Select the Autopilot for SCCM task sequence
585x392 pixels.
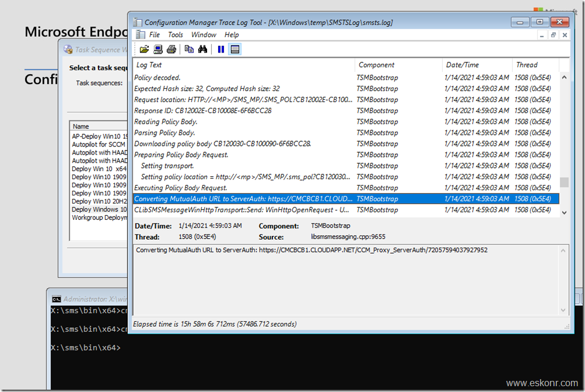point(100,144)
